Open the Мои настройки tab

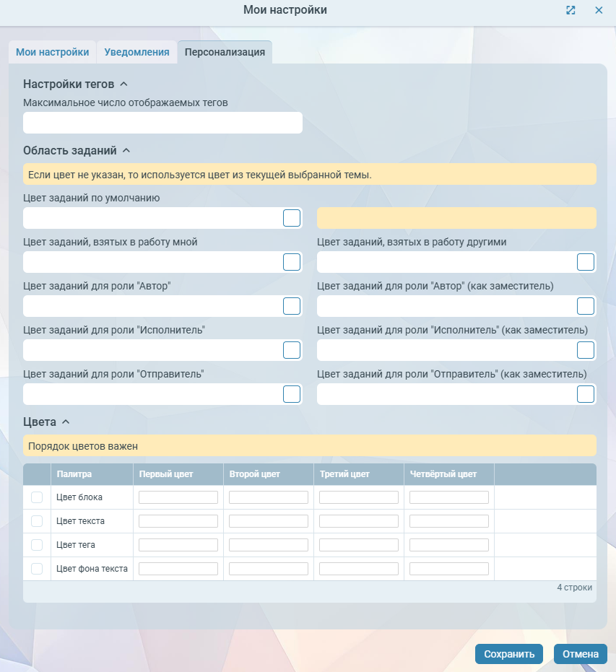point(53,52)
